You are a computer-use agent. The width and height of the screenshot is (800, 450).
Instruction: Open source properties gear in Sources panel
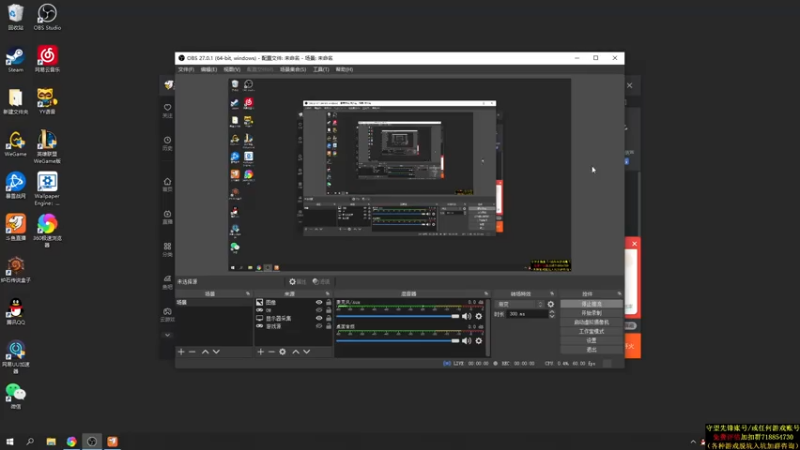click(283, 352)
